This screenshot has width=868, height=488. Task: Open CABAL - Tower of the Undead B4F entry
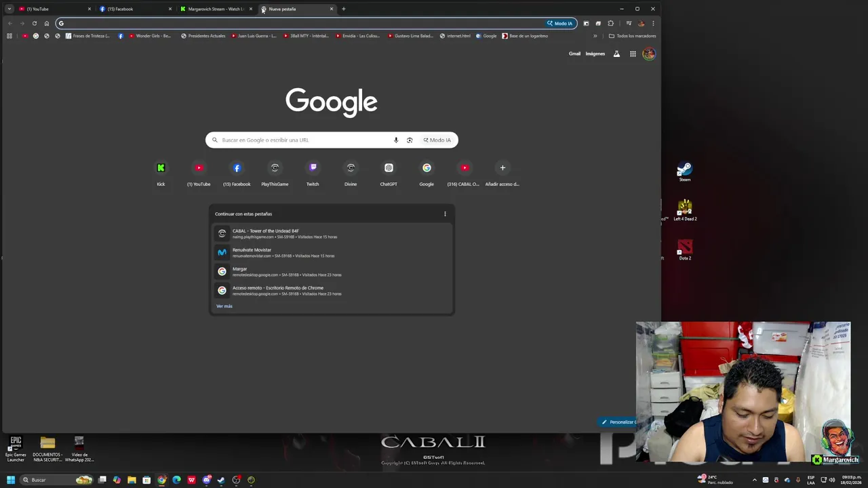tap(332, 233)
